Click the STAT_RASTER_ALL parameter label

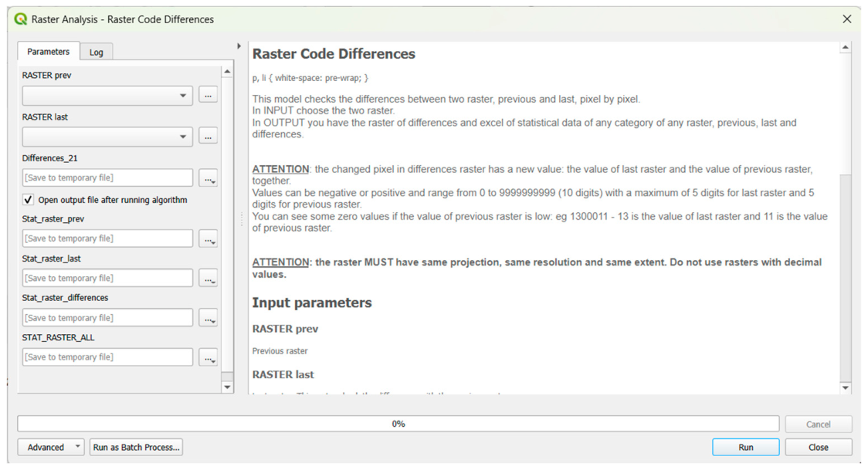tap(58, 337)
